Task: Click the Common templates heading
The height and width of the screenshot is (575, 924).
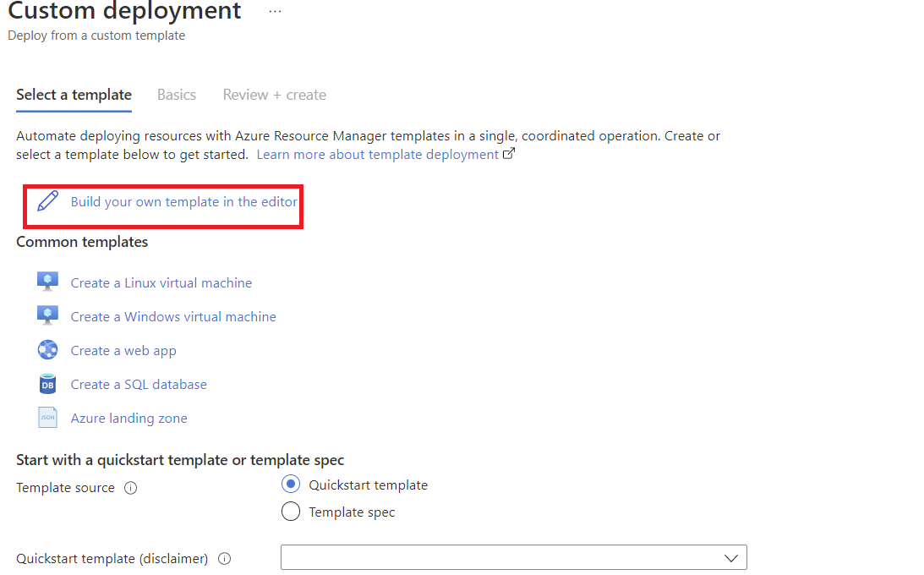Action: pos(82,242)
